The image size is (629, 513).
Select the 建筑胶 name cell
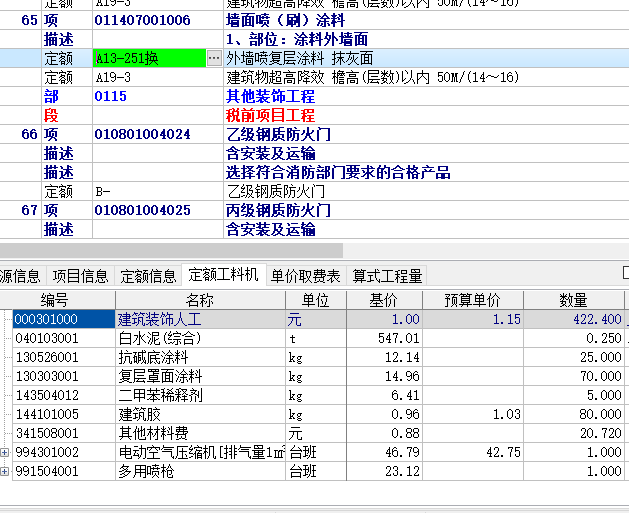pyautogui.click(x=201, y=414)
